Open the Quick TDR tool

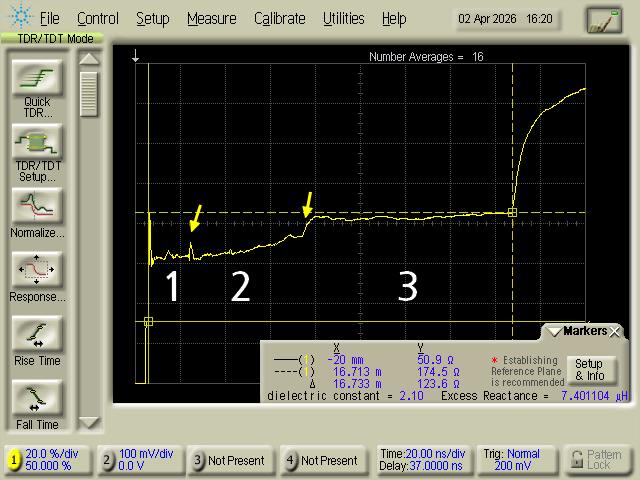(37, 78)
